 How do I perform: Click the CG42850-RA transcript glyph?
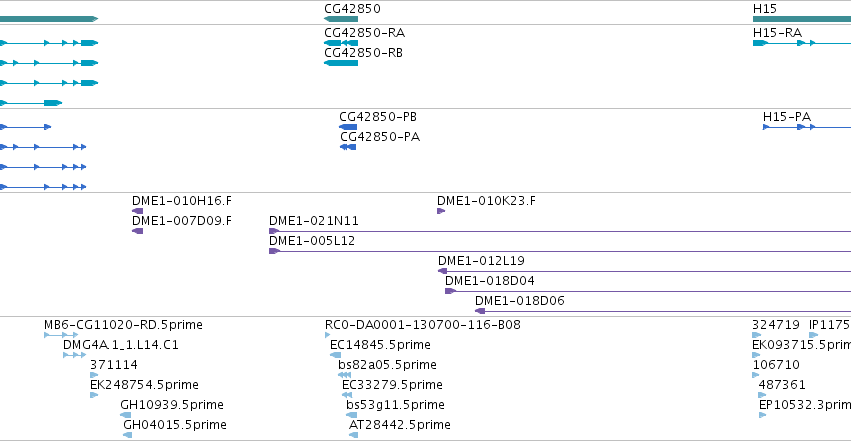tap(341, 43)
